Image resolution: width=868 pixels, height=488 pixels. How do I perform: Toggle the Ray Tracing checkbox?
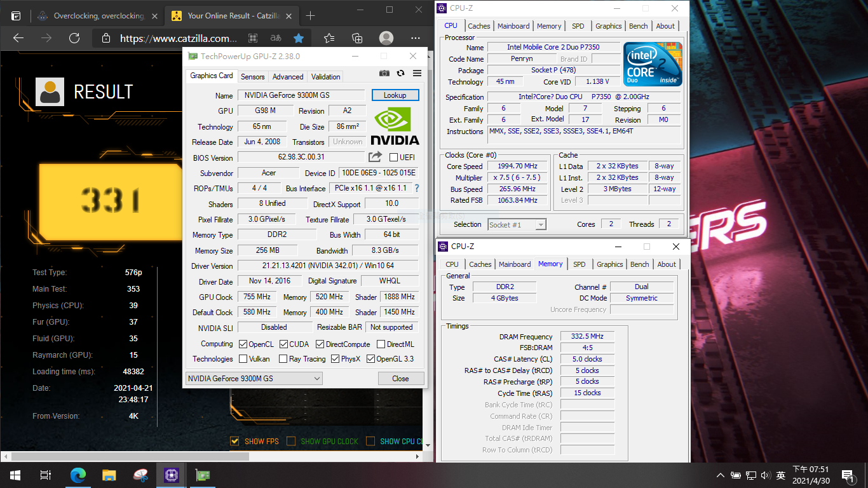(x=283, y=359)
